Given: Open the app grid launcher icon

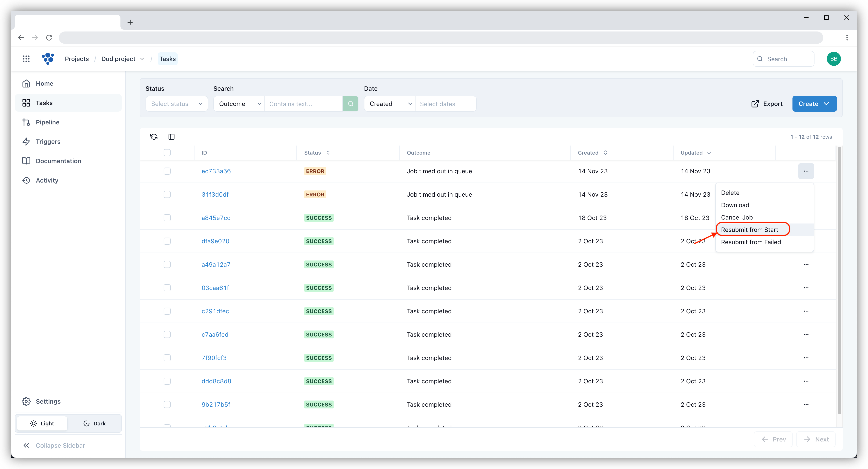Looking at the screenshot, I should coord(26,59).
